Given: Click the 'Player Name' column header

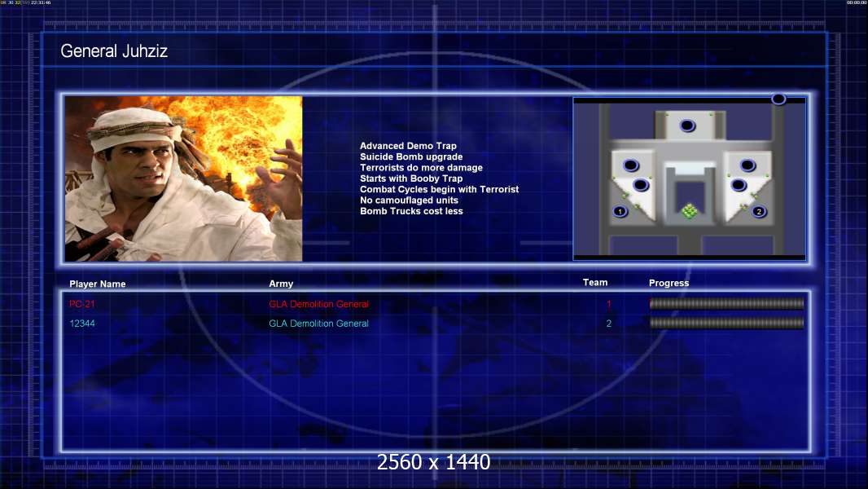Looking at the screenshot, I should (98, 284).
